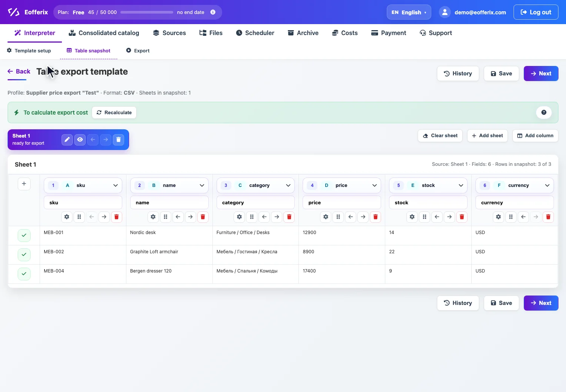Click drag handle of sku column
566x392 pixels.
pyautogui.click(x=79, y=217)
